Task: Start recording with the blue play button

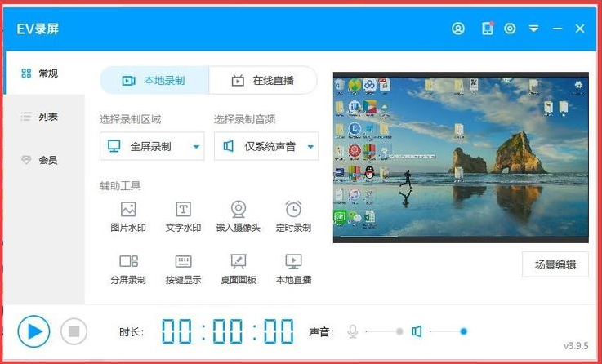Action: [x=33, y=331]
